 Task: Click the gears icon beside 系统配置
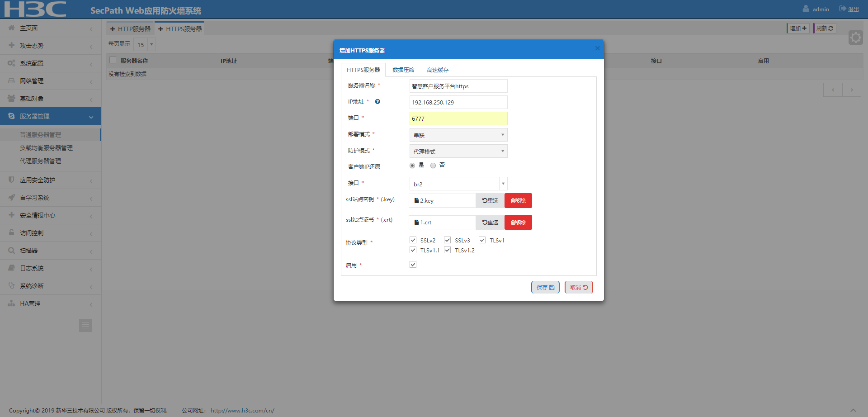12,63
